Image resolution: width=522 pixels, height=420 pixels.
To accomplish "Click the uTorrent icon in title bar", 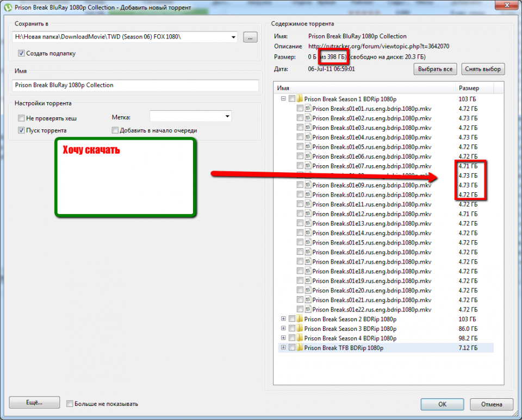I will coord(8,7).
